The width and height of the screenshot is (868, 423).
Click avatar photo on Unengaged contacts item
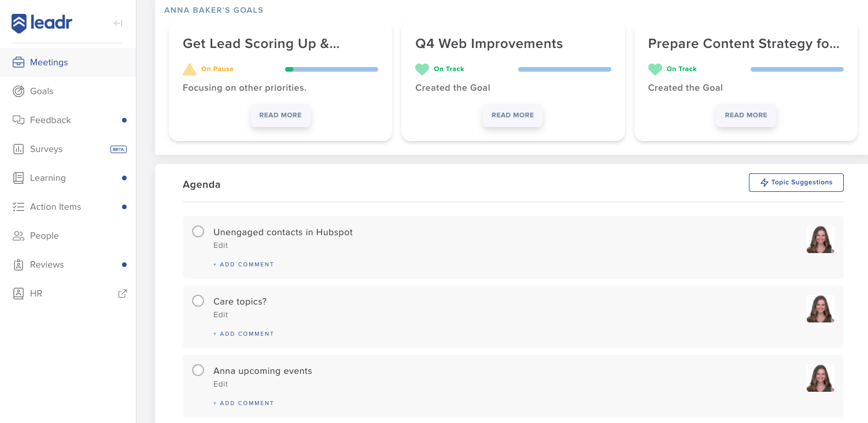tap(820, 239)
